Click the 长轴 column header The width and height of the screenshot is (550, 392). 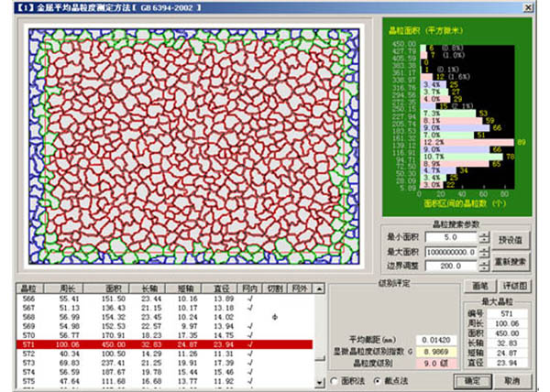pos(148,289)
